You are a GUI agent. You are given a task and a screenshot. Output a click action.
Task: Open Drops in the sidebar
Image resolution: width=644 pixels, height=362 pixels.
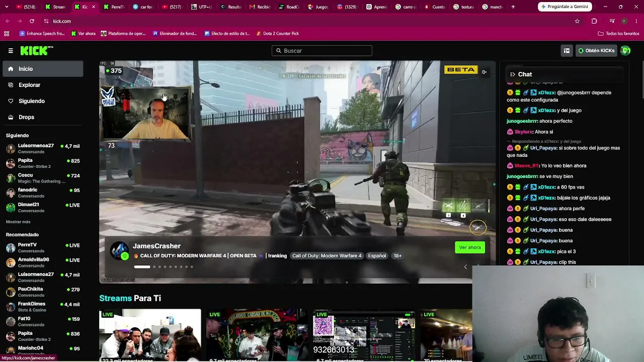[43, 117]
